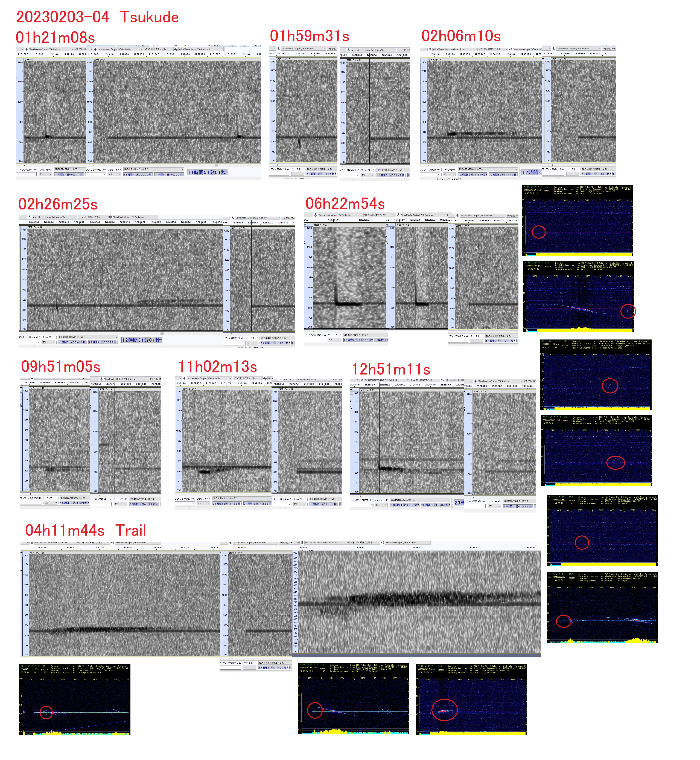Screen dimensions: 700x760
Task: Click microphone icon in 06h22m54s first panel
Action: pyautogui.click(x=316, y=215)
